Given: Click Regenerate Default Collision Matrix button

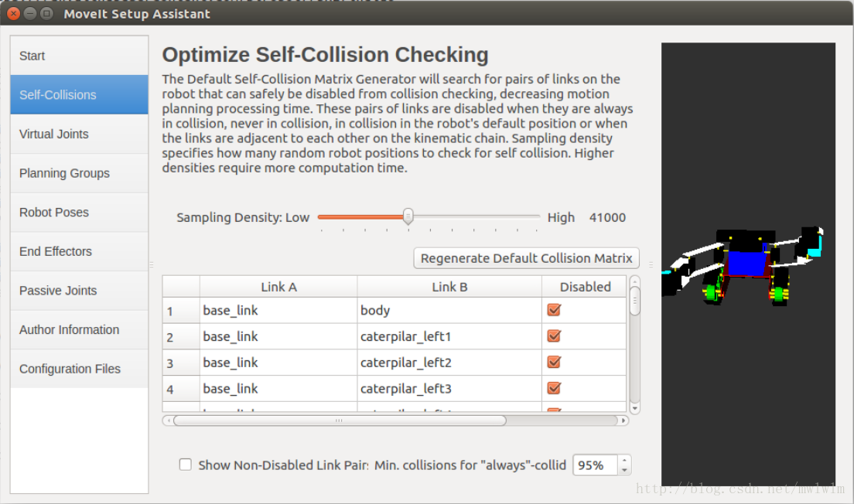Looking at the screenshot, I should 527,258.
